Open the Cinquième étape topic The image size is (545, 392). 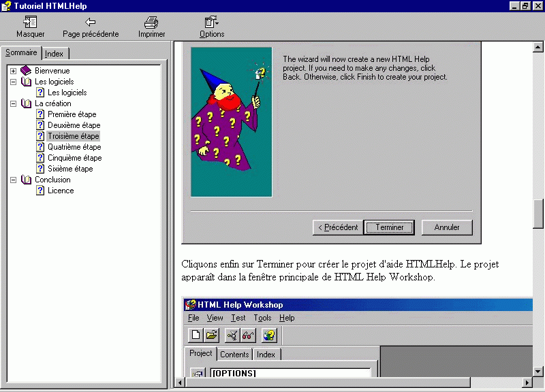[x=75, y=158]
